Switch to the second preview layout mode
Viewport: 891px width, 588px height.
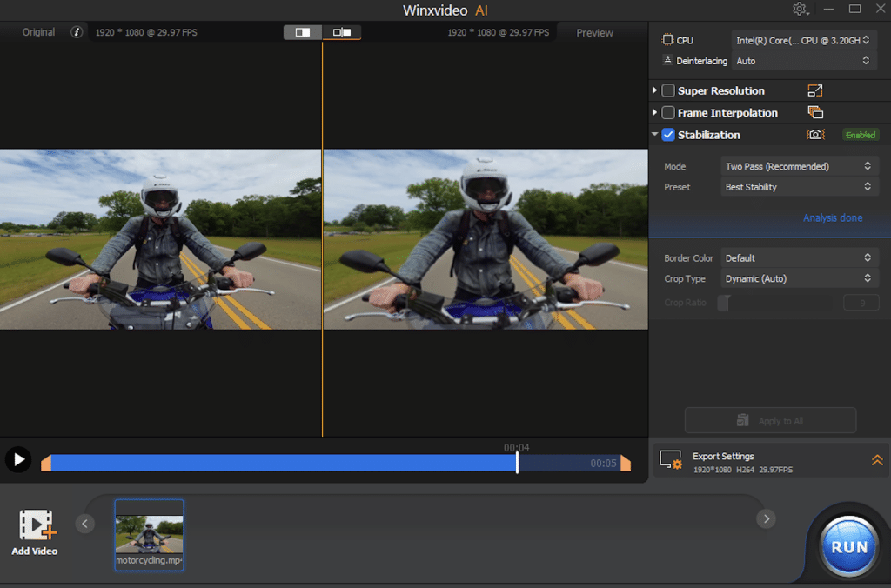342,32
